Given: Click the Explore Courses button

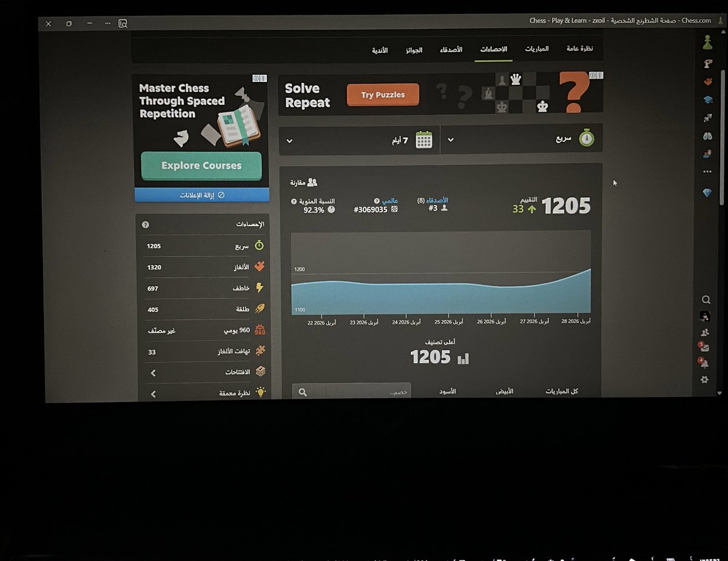Looking at the screenshot, I should pos(201,166).
